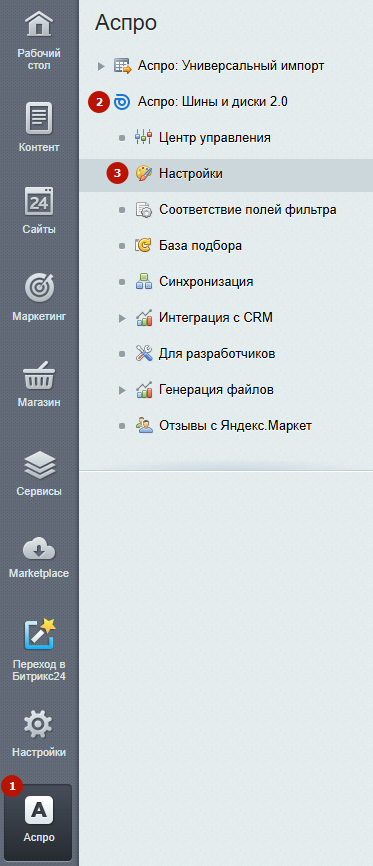Click the База подбора icon
This screenshot has width=373, height=866.
click(144, 246)
